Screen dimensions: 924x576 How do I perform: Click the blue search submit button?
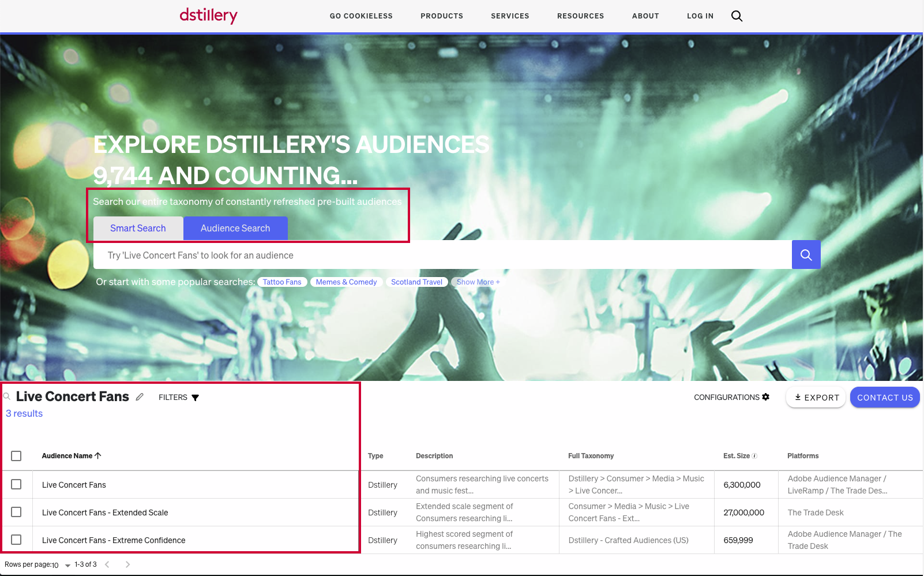[x=806, y=255]
